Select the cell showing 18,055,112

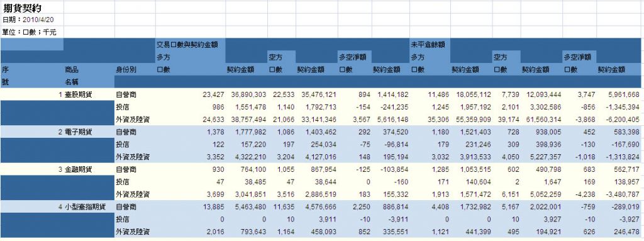coord(473,95)
